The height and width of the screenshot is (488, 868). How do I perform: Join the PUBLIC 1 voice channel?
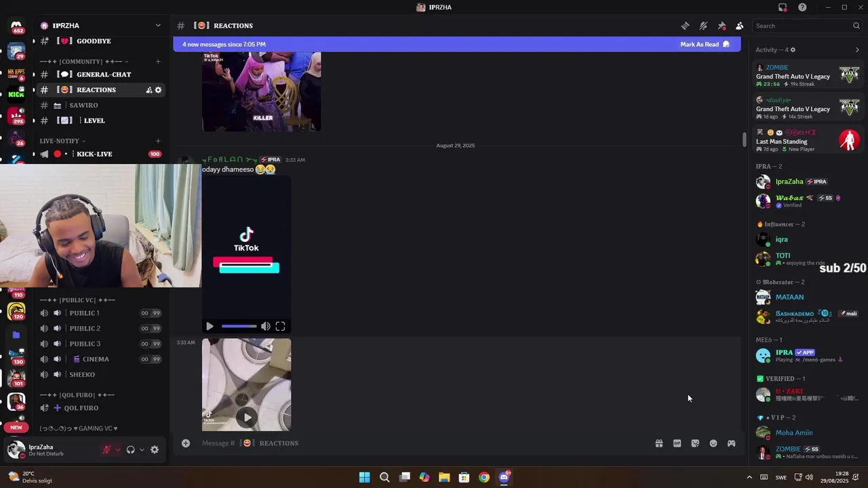pyautogui.click(x=100, y=313)
